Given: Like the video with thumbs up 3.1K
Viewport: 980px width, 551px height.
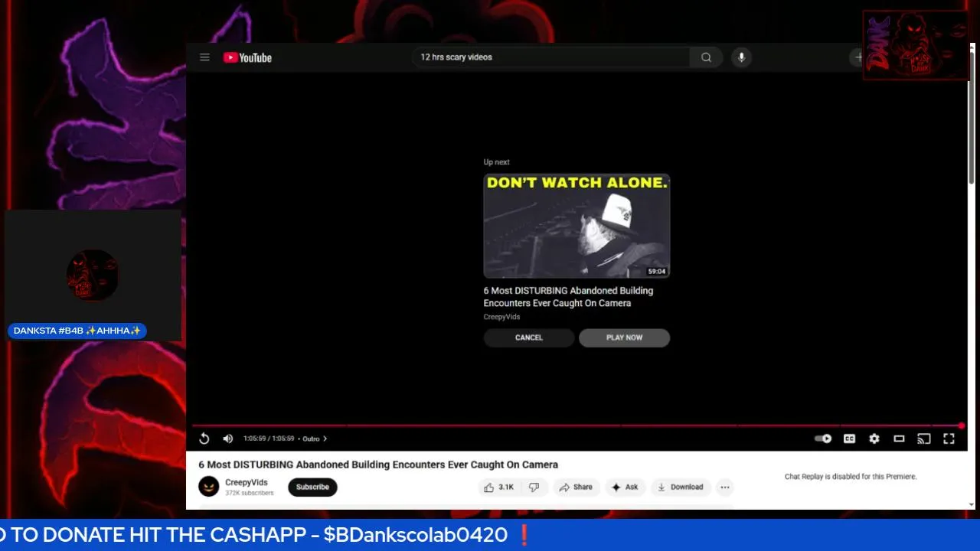Looking at the screenshot, I should [x=498, y=487].
